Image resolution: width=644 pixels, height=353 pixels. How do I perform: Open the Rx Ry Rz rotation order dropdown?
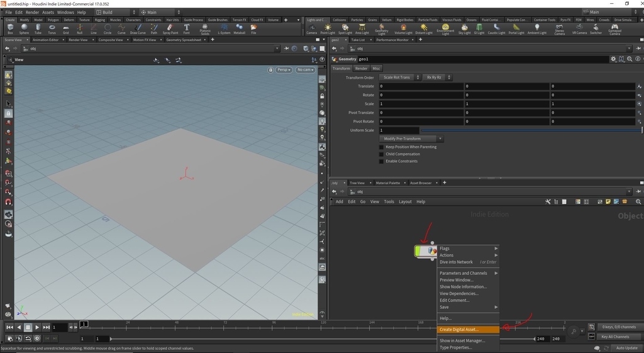click(x=438, y=77)
